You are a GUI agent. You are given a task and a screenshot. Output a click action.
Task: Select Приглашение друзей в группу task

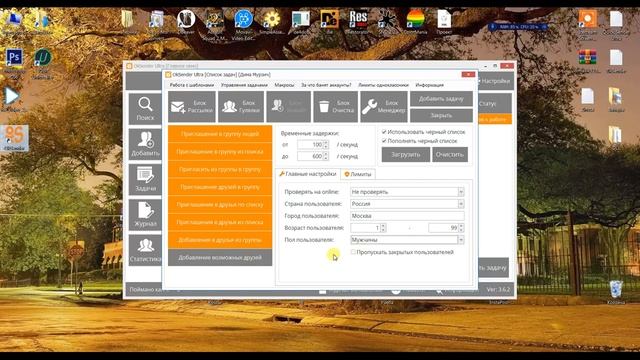pos(220,187)
